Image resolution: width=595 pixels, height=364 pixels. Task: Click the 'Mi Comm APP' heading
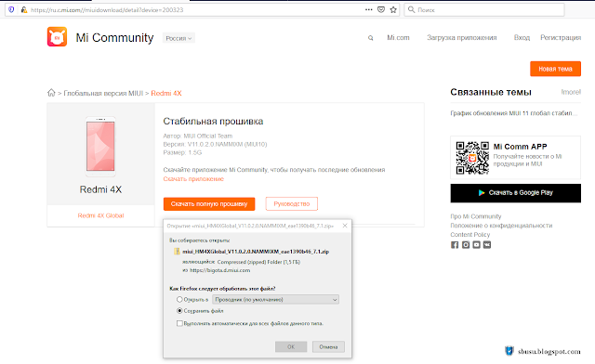point(520,147)
